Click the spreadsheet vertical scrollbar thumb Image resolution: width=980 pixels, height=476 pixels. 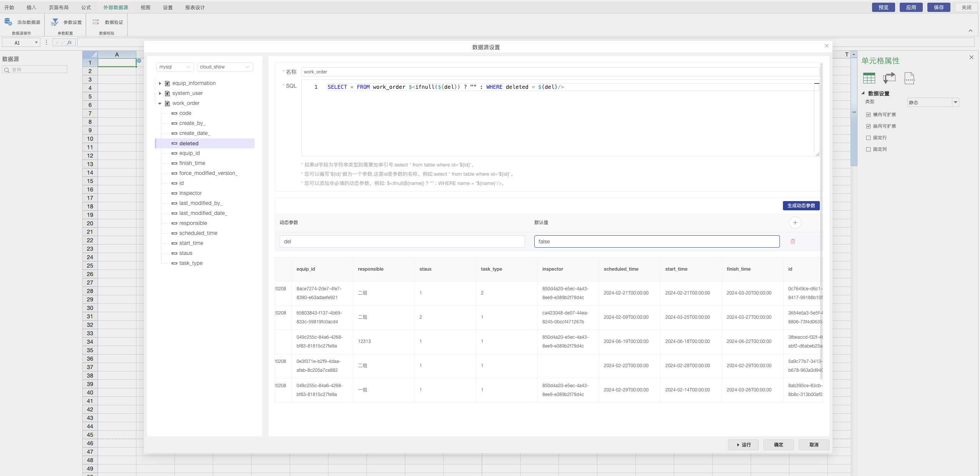point(854,112)
